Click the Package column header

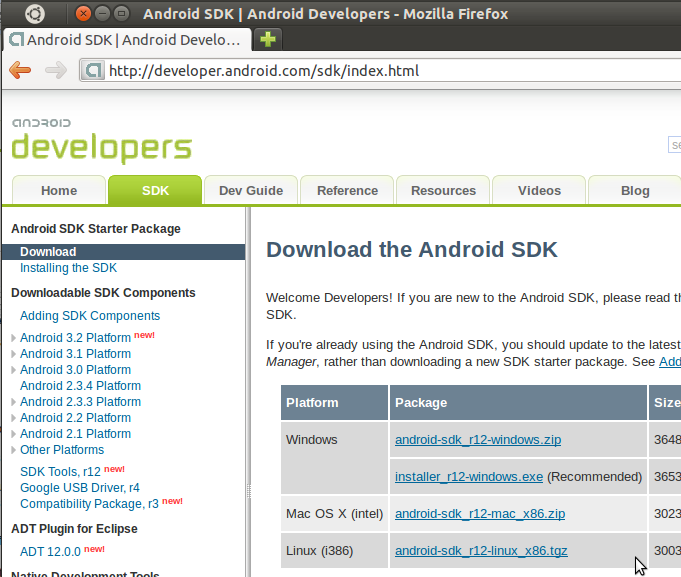click(x=518, y=402)
